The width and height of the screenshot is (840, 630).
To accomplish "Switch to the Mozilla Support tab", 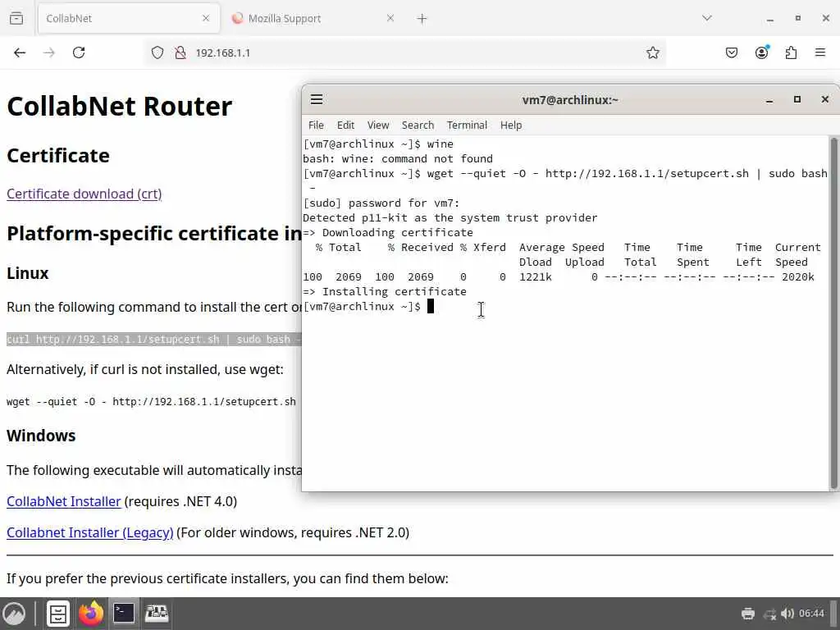I will click(x=313, y=18).
